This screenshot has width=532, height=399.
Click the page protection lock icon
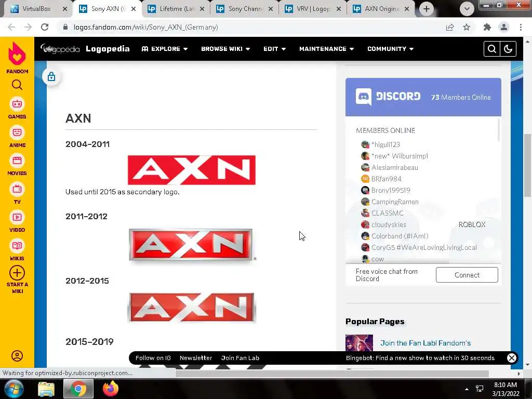point(51,76)
